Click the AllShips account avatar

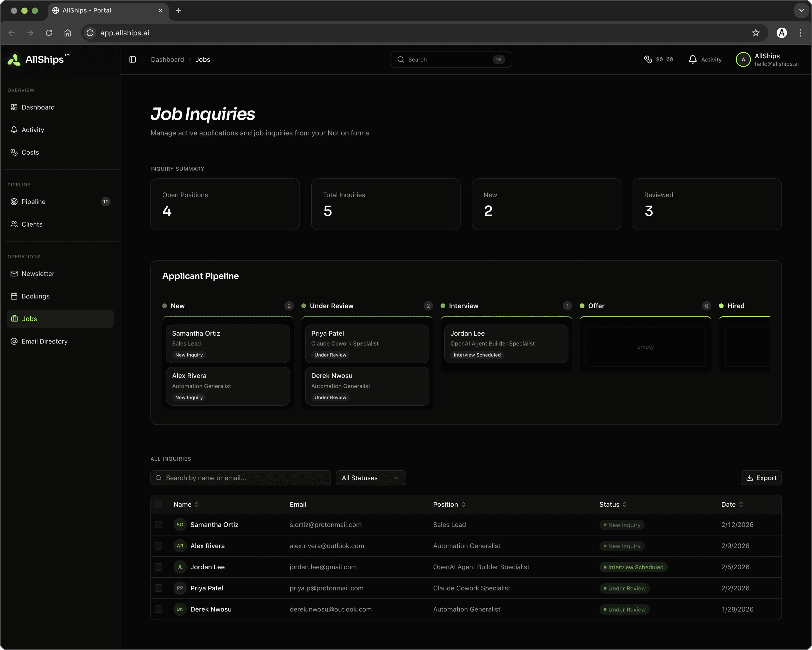[x=743, y=60]
